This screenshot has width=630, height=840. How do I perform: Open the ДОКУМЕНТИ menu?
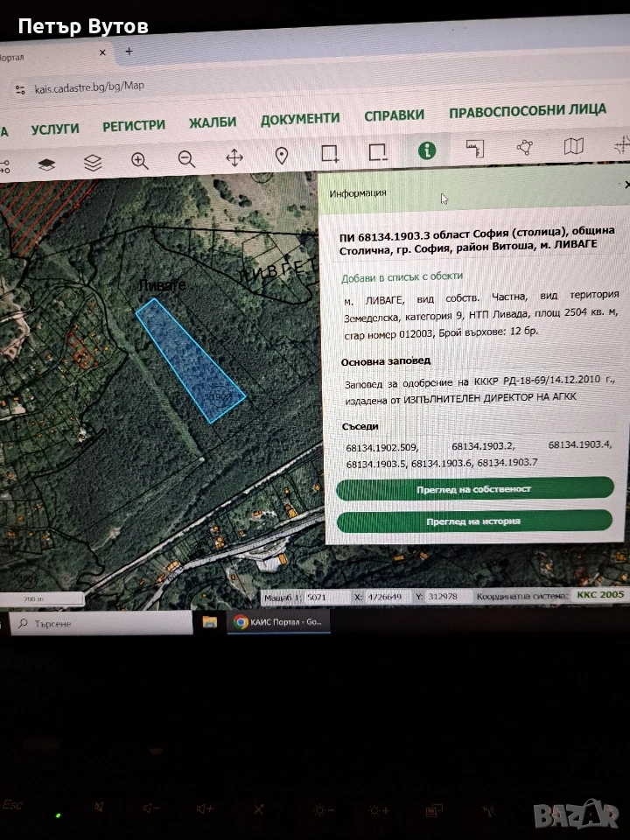click(300, 119)
